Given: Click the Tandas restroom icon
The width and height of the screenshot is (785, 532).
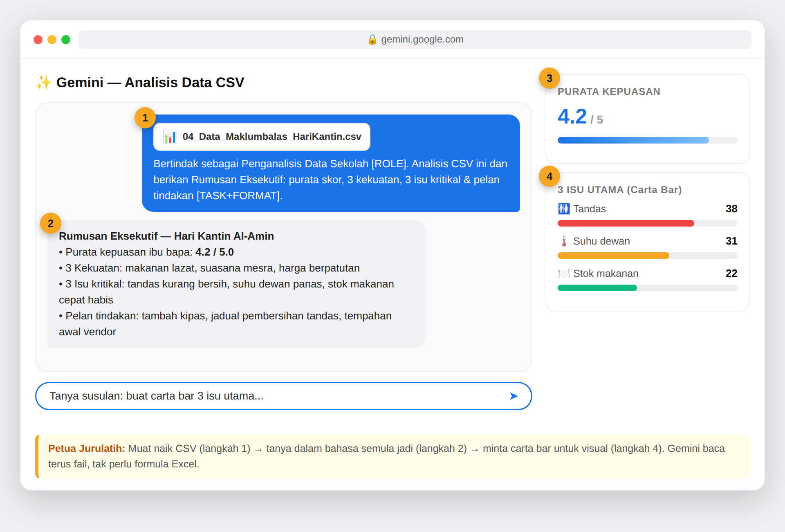Looking at the screenshot, I should pyautogui.click(x=564, y=209).
